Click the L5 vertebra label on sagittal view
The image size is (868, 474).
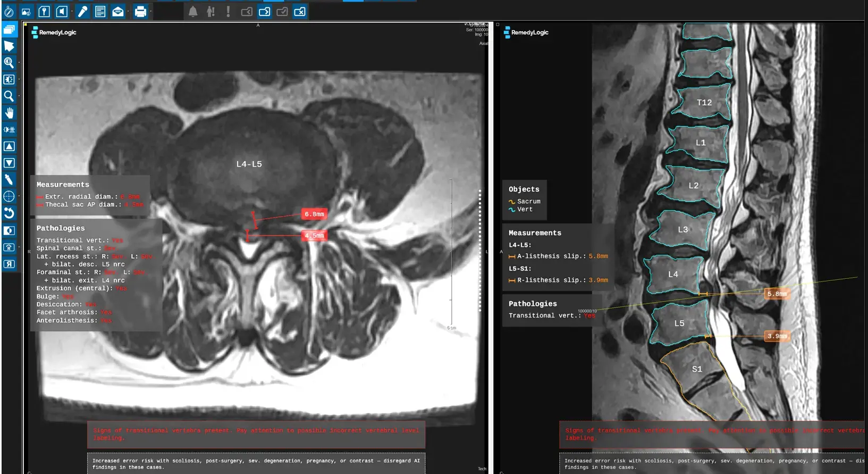point(679,323)
